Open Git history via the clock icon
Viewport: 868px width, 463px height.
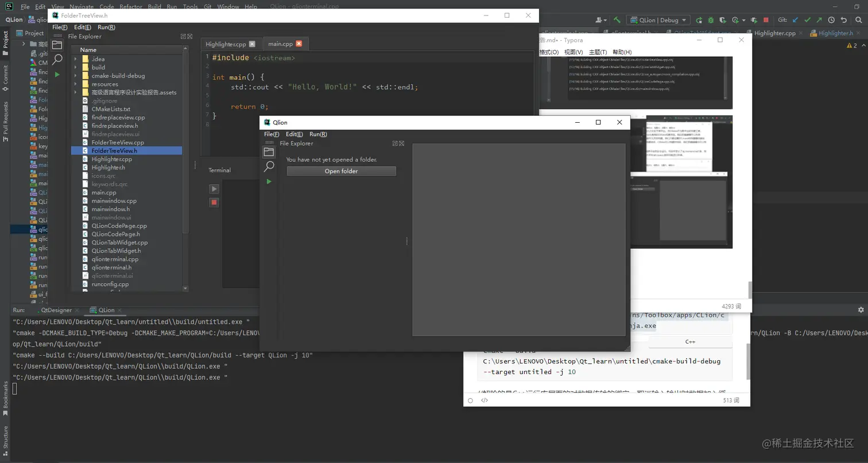click(x=831, y=20)
